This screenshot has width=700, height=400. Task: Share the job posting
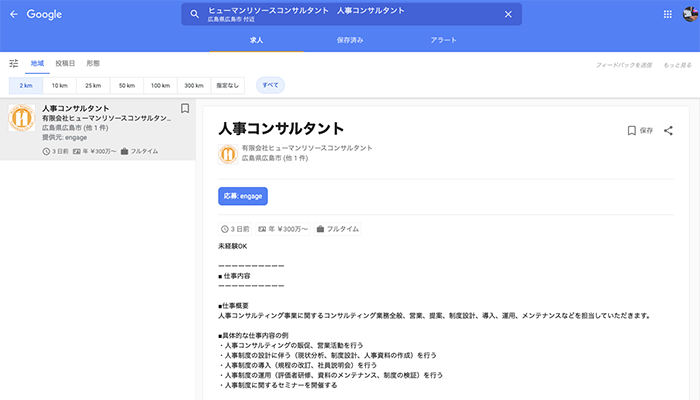coord(668,130)
